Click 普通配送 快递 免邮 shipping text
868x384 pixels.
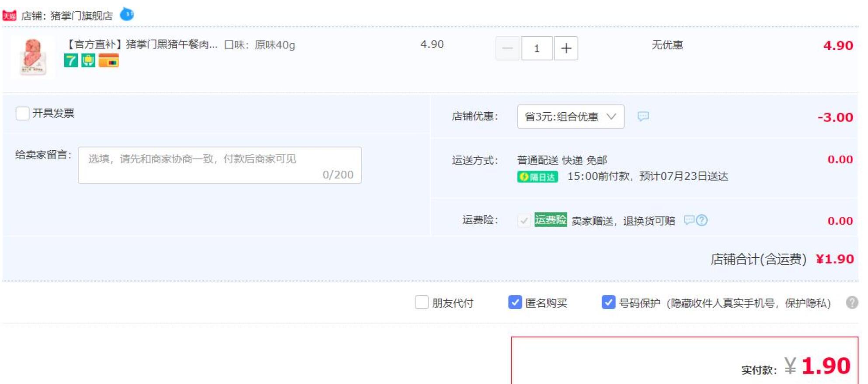tap(562, 160)
